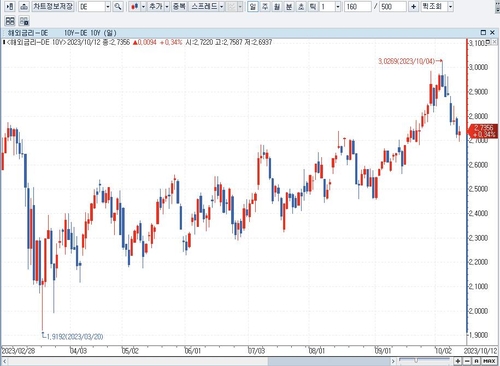This screenshot has height=366, width=500.
Task: Click the 07/03 date axis label
Action: coord(256,351)
